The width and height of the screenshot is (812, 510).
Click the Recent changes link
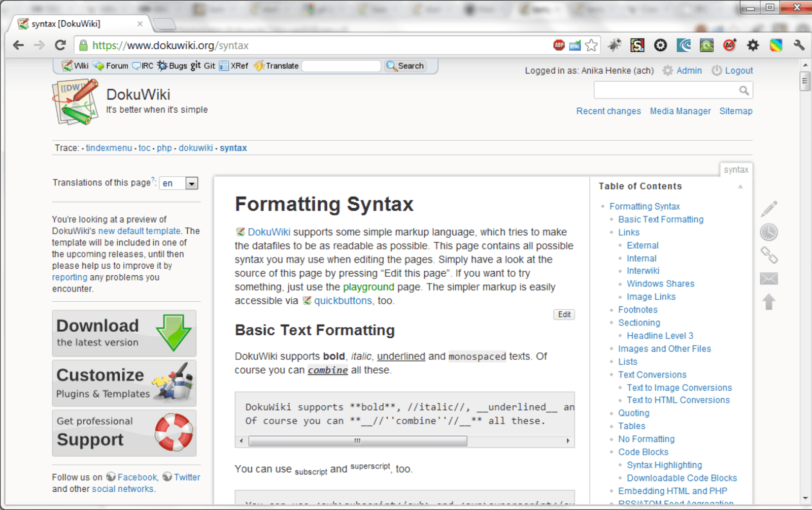pos(608,111)
